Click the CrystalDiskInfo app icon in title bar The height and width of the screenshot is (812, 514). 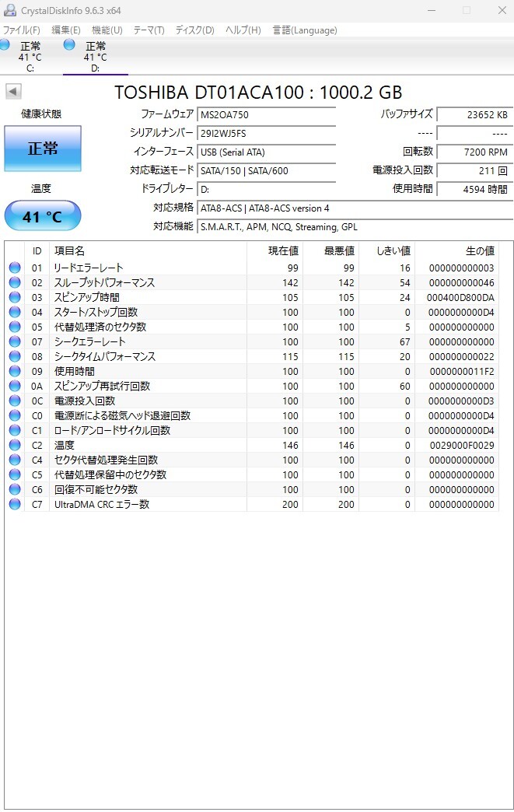pos(10,10)
